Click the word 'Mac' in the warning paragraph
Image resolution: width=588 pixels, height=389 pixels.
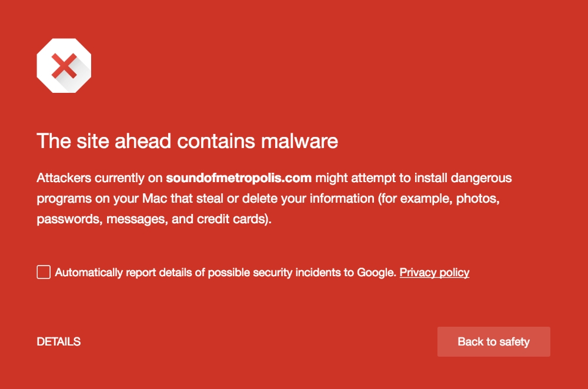pyautogui.click(x=155, y=198)
